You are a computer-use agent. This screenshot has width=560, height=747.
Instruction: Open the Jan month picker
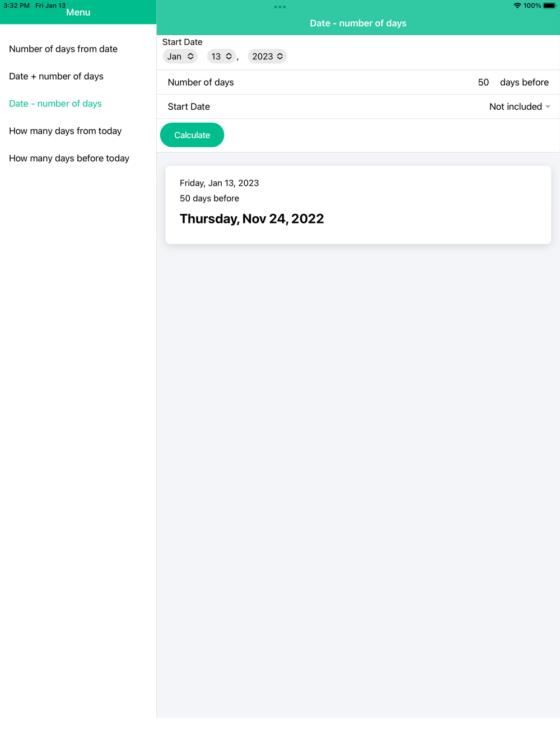point(180,57)
